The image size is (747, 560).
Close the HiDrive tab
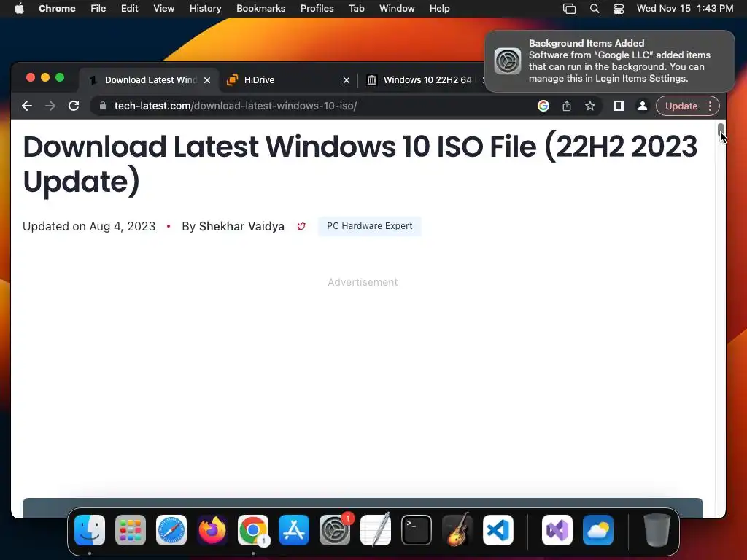347,80
